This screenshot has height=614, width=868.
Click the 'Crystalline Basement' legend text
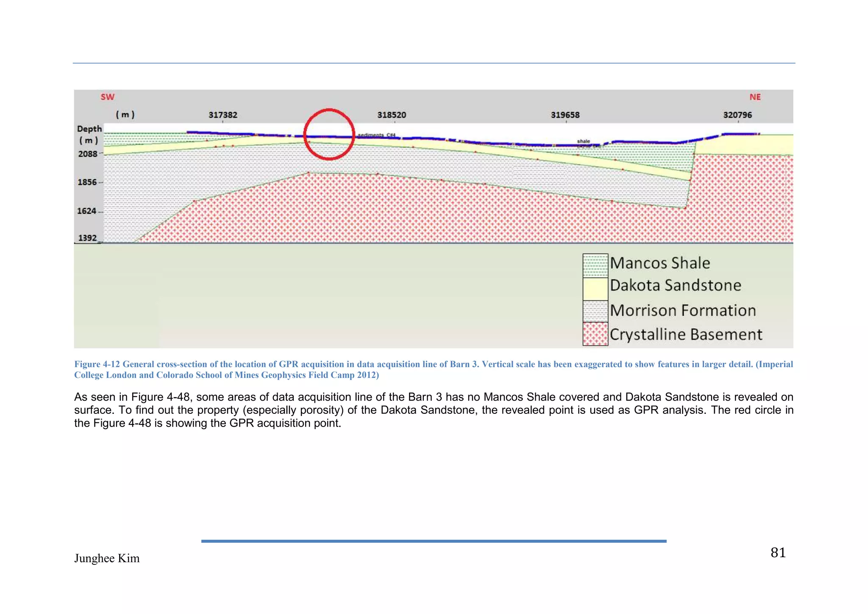[x=686, y=335]
